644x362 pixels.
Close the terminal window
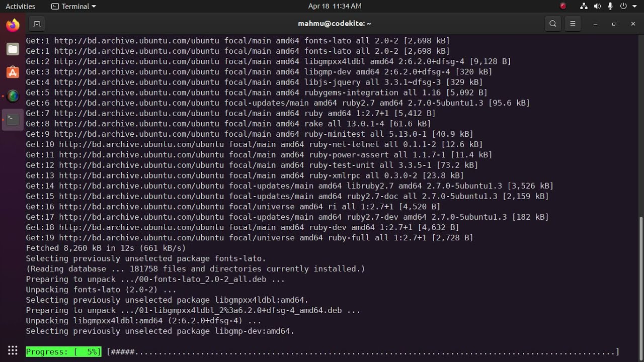633,24
